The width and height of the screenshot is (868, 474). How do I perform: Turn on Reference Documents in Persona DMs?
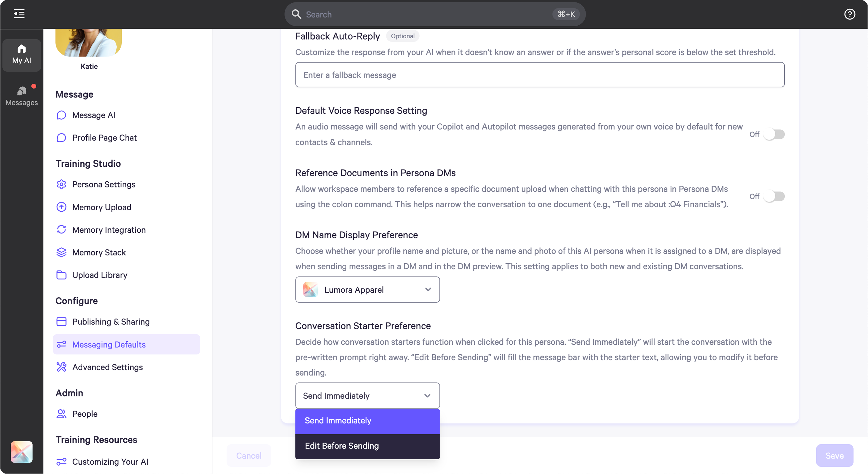(x=774, y=196)
